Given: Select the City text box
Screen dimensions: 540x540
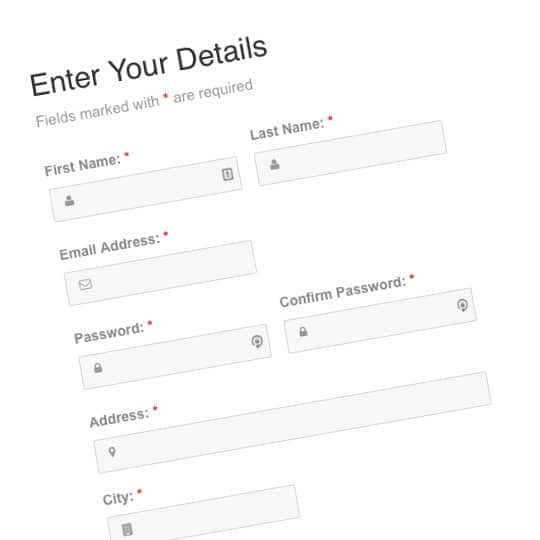Looking at the screenshot, I should [x=204, y=513].
